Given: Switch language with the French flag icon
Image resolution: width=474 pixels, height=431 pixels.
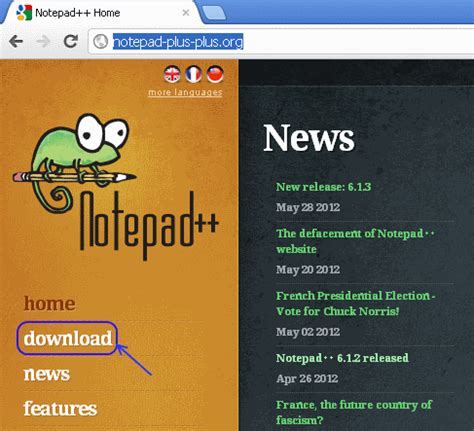Looking at the screenshot, I should 193,74.
